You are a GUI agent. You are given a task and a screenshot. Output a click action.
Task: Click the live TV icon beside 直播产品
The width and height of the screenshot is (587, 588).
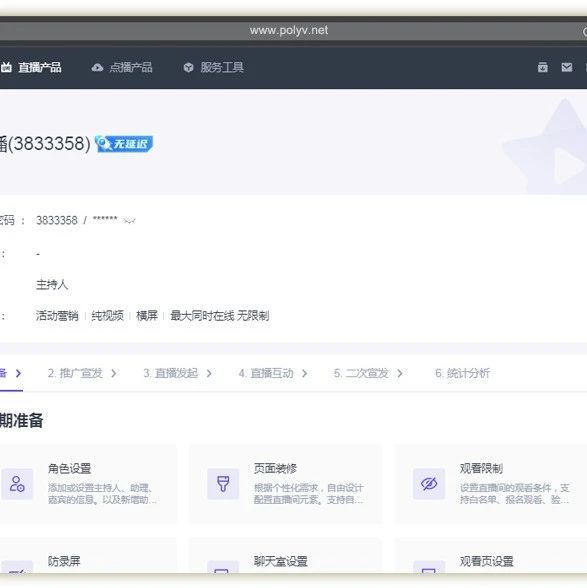pos(6,68)
